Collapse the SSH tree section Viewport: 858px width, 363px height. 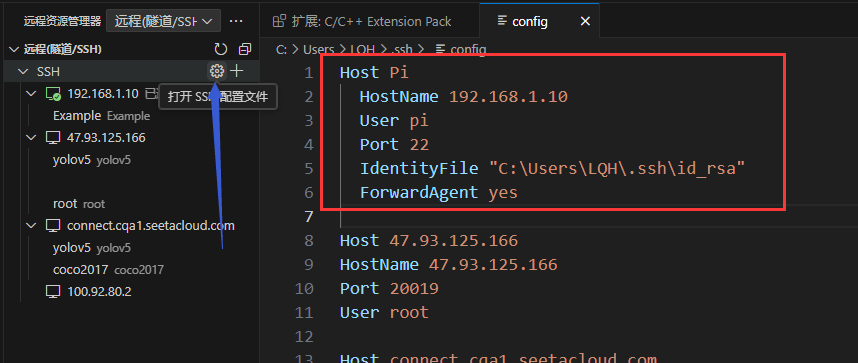(x=23, y=71)
